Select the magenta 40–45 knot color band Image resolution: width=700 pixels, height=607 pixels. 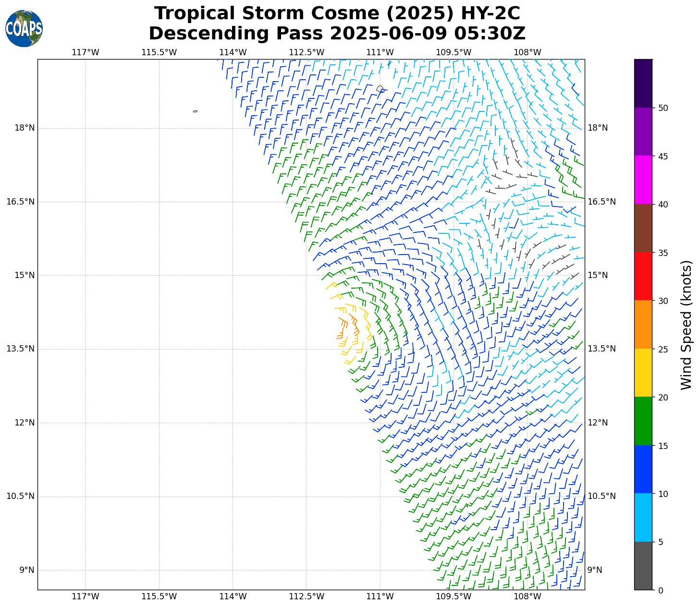coord(643,180)
